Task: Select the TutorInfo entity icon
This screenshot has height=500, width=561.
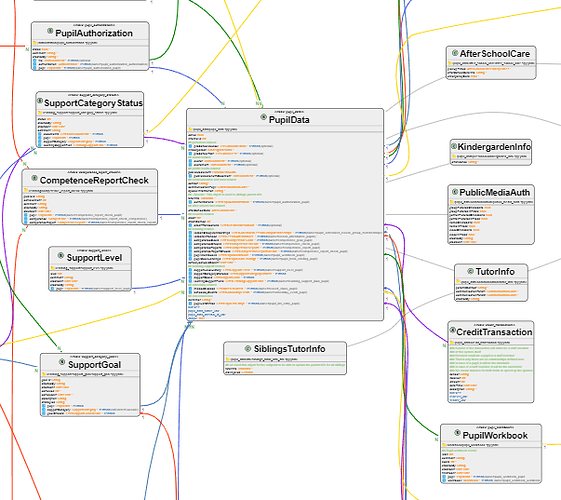Action: 470,271
